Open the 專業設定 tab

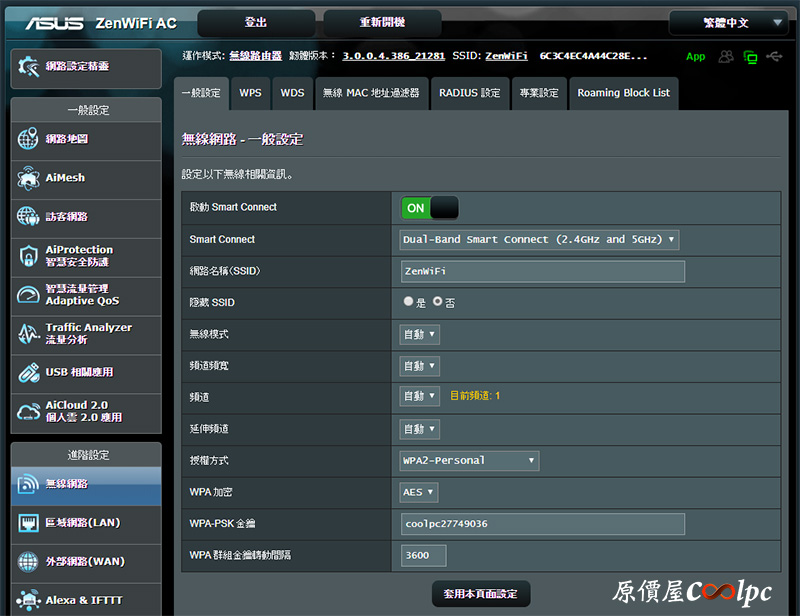click(x=539, y=93)
